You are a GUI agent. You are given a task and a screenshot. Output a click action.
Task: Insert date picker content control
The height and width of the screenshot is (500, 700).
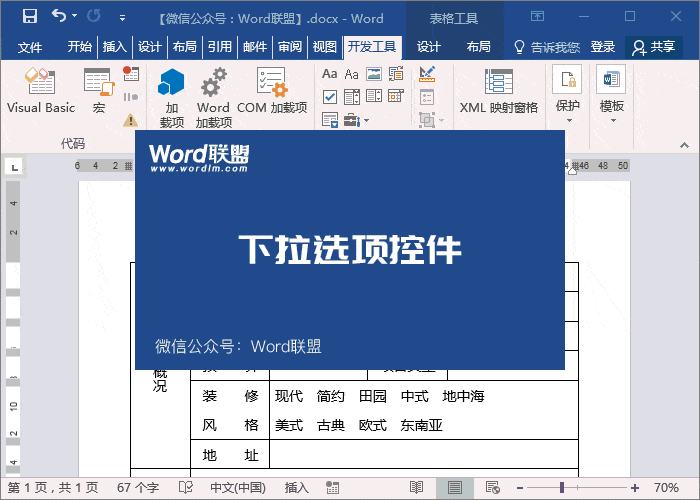point(396,96)
